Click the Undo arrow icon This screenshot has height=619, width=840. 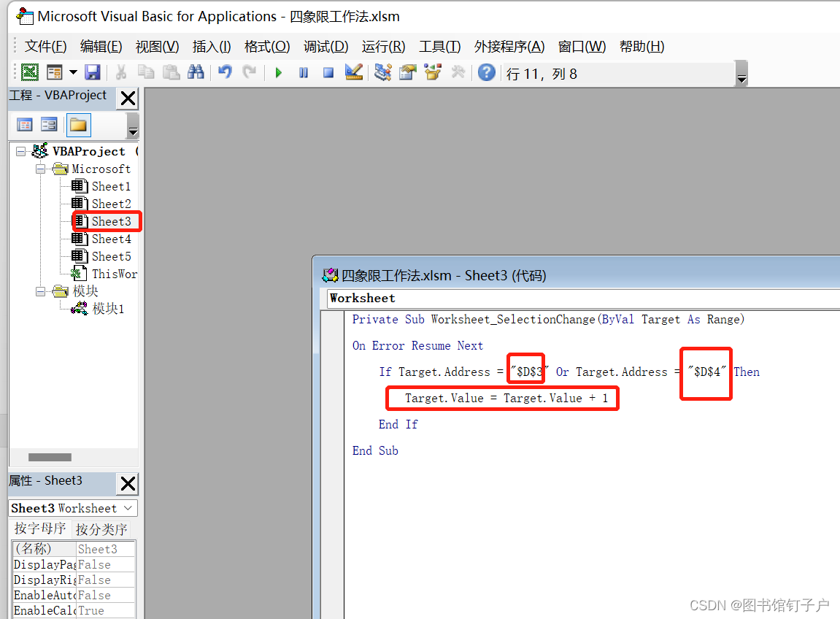225,72
